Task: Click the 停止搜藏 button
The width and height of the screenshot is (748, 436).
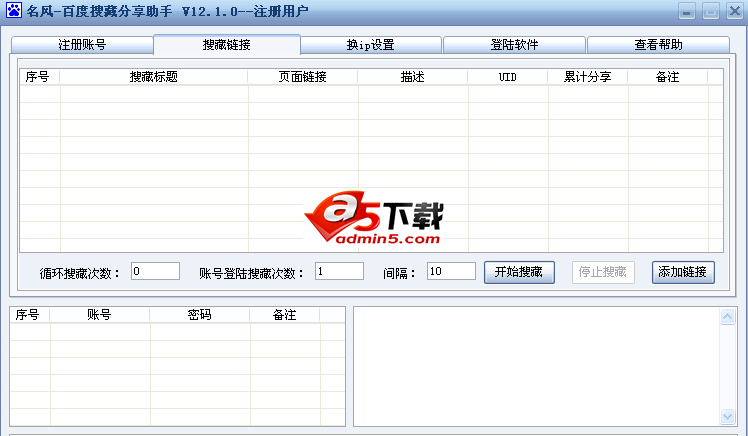Action: point(603,272)
